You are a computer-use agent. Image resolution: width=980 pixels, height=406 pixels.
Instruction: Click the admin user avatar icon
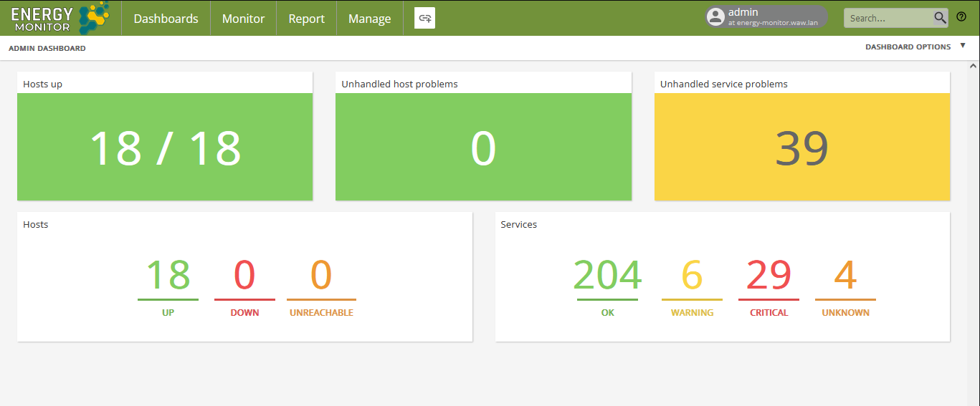[x=715, y=17]
